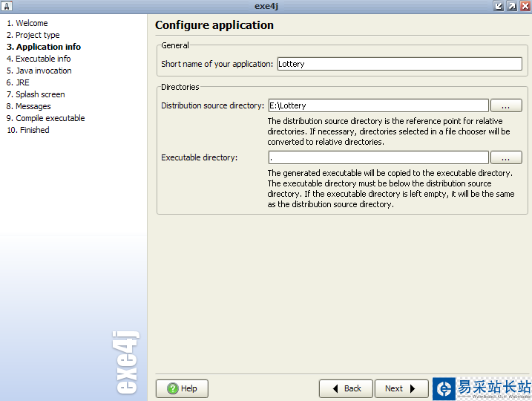Viewport: 532px width, 401px height.
Task: Click the distribution source directory field
Action: (378, 105)
